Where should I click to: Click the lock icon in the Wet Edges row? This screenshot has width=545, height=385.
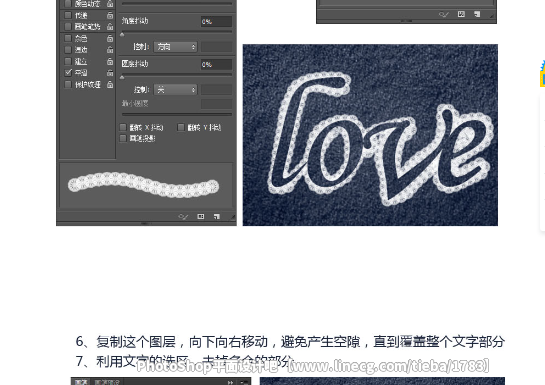click(110, 50)
